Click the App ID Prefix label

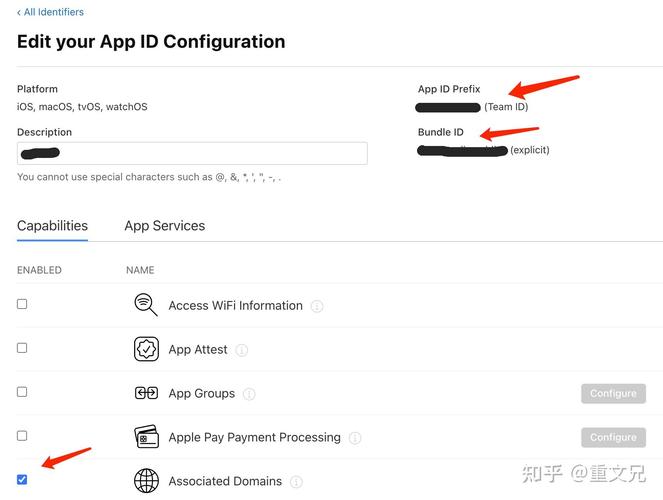(449, 89)
